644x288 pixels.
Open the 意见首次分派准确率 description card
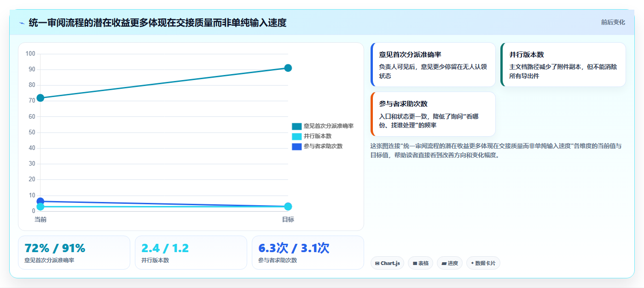coord(433,65)
